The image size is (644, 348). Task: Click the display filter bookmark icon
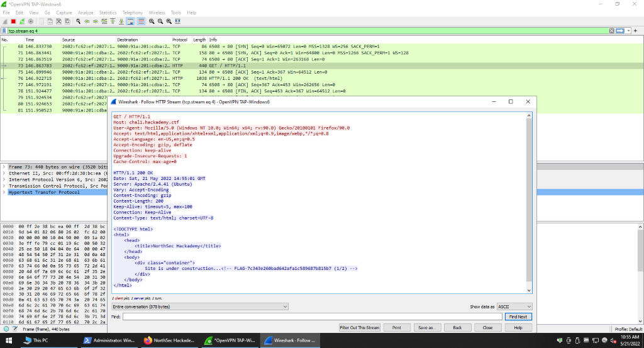4,31
